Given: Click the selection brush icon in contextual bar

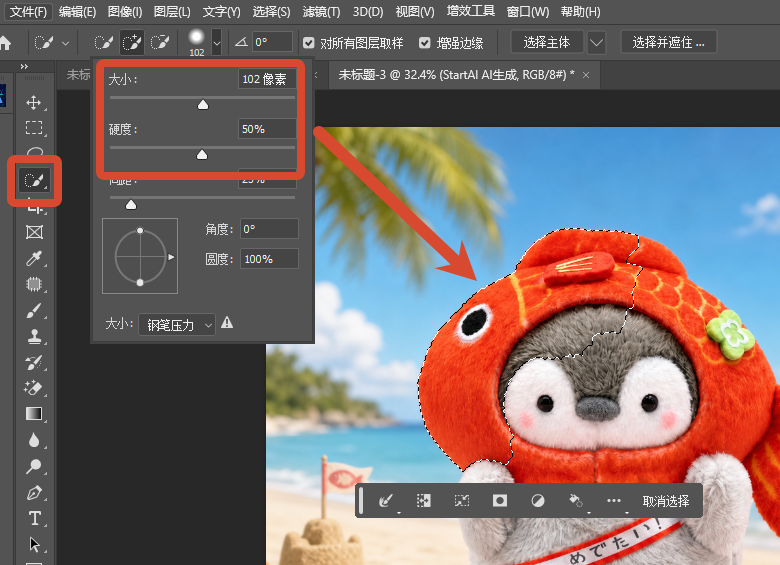Looking at the screenshot, I should click(x=386, y=500).
